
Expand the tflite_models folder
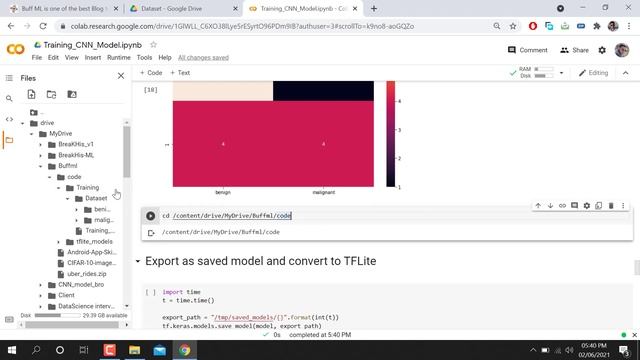tap(59, 242)
